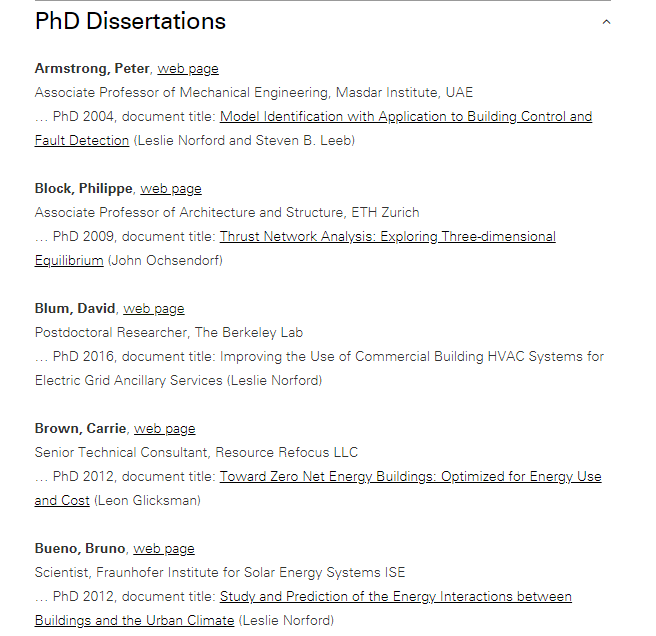Screen dimensions: 656x636
Task: Open Peter Armstrong's web page link
Action: click(x=188, y=69)
